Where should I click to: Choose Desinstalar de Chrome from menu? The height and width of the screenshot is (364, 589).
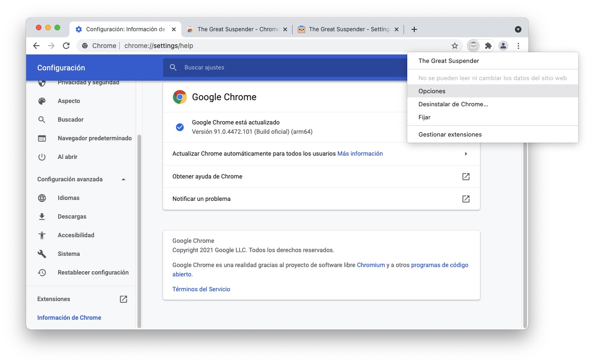(x=453, y=104)
